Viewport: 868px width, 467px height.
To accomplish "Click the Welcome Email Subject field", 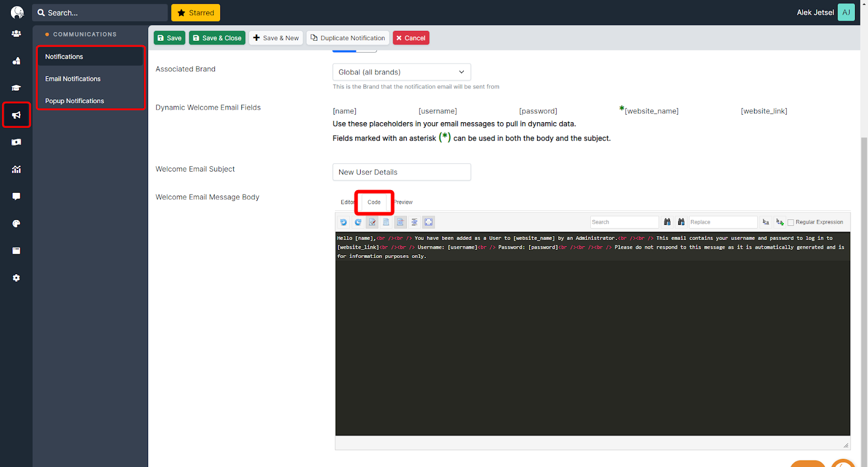I will click(401, 172).
